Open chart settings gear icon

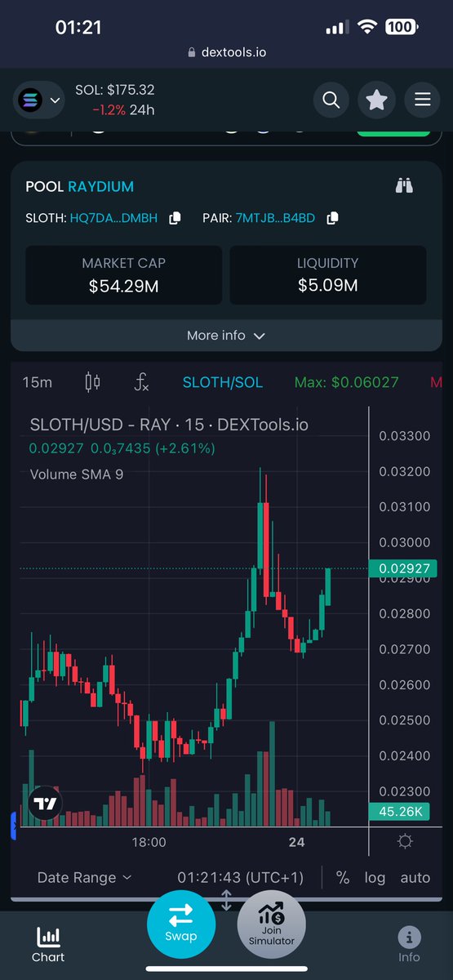405,841
